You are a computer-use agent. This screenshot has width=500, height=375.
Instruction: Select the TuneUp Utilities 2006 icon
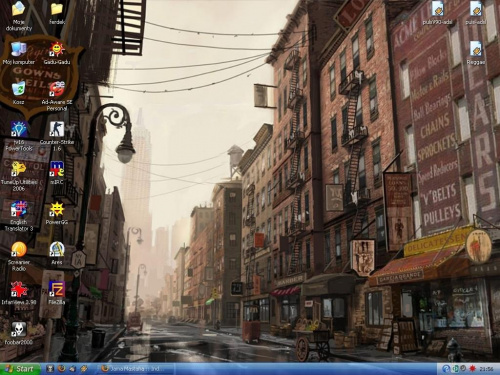click(19, 176)
